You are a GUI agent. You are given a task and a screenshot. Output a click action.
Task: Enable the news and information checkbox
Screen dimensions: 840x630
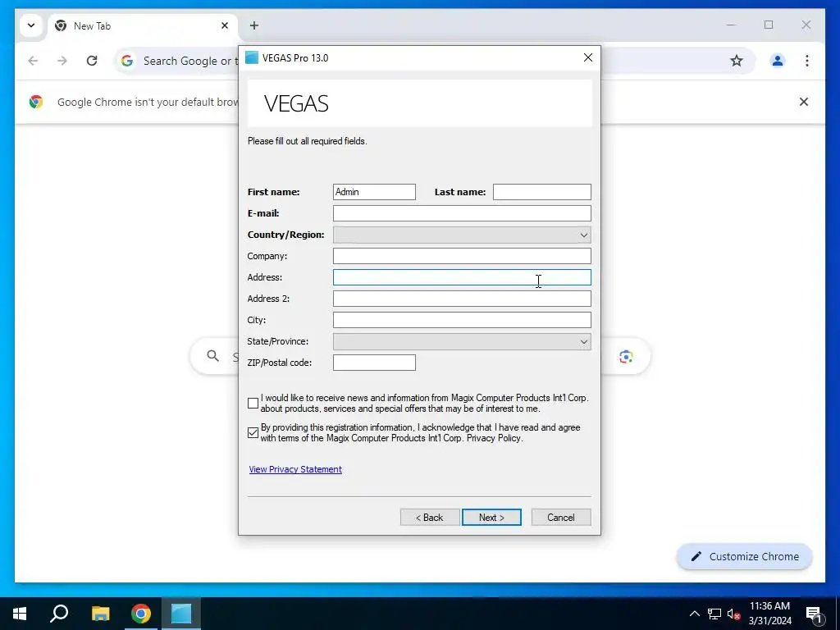pos(253,403)
